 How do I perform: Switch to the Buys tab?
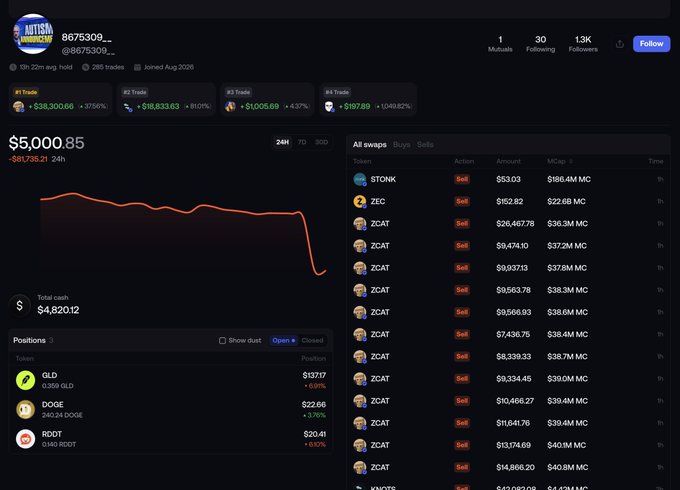(402, 144)
